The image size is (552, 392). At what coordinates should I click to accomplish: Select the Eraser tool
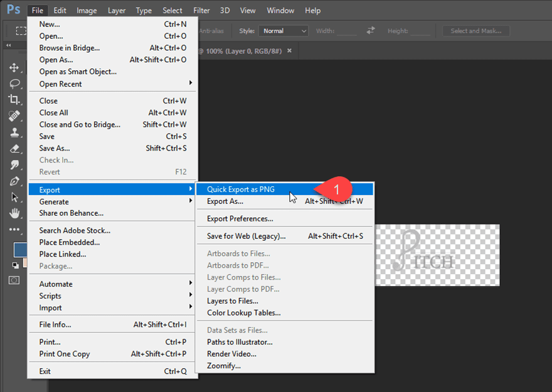[x=14, y=149]
